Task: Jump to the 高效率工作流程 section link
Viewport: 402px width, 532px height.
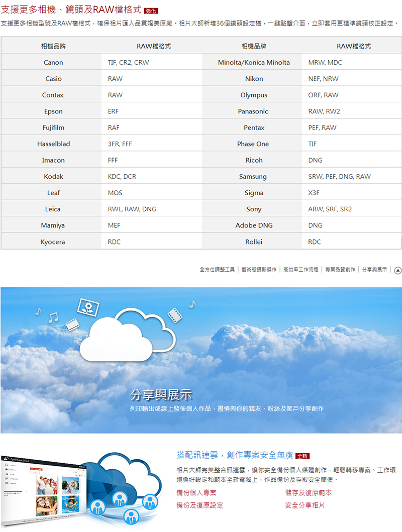Action: click(300, 270)
